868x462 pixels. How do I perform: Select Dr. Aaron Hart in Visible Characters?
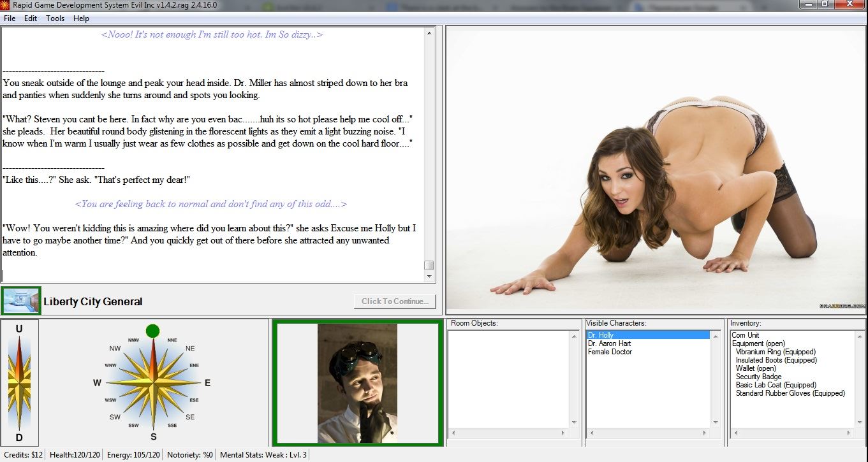[x=609, y=343]
